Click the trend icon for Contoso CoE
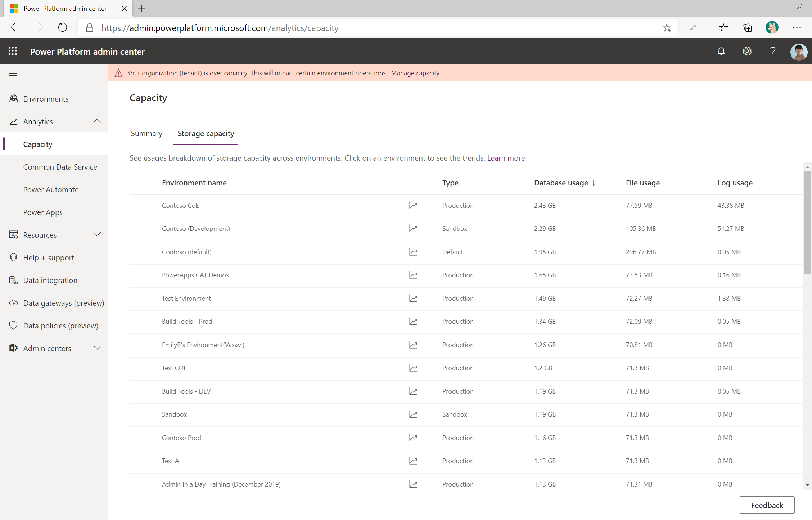812x520 pixels. [412, 206]
